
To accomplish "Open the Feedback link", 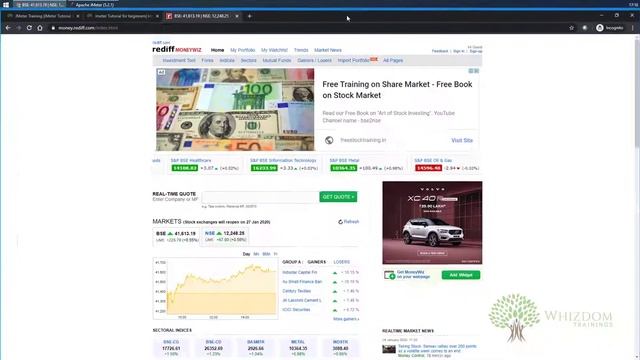I will [440, 51].
